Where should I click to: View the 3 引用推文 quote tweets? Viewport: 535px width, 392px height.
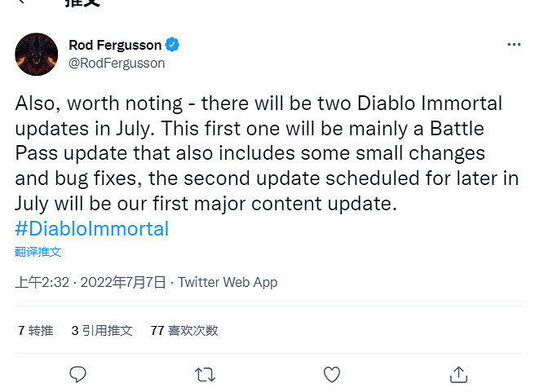tap(102, 330)
